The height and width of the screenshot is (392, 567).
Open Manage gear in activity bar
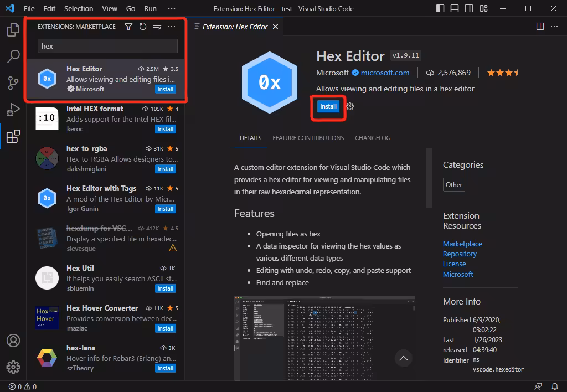(13, 367)
